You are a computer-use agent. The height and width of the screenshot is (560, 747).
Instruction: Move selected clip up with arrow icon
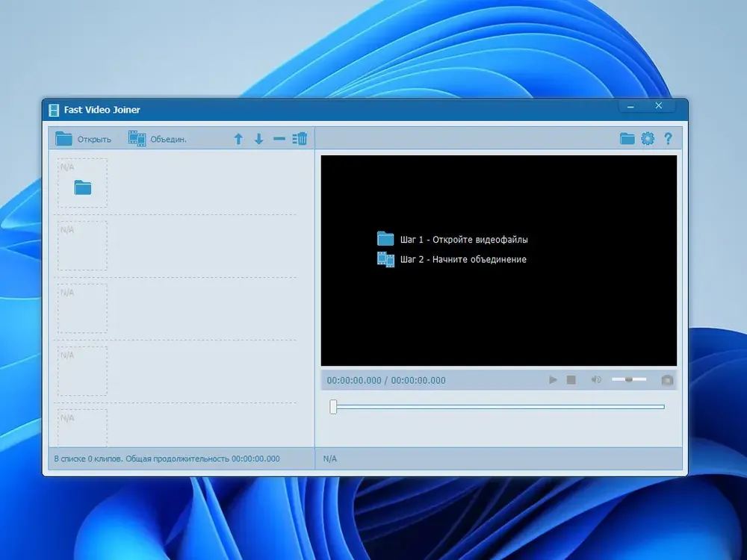239,139
